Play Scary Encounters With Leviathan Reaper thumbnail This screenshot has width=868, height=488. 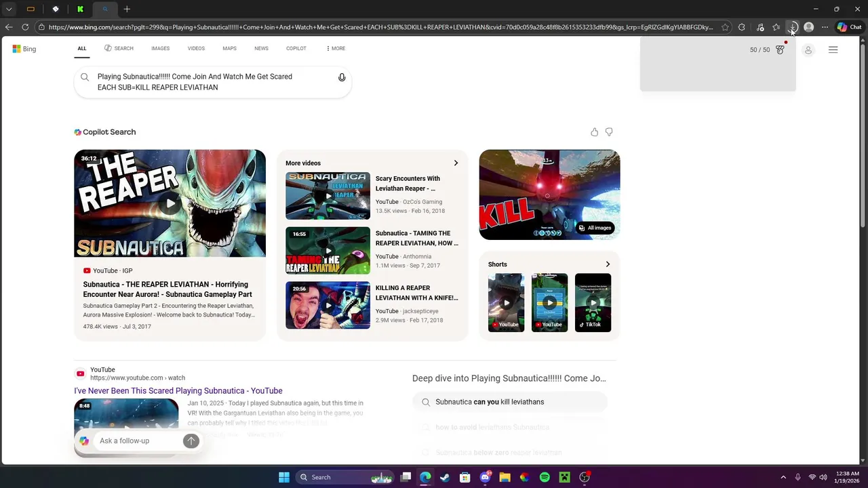coord(328,196)
